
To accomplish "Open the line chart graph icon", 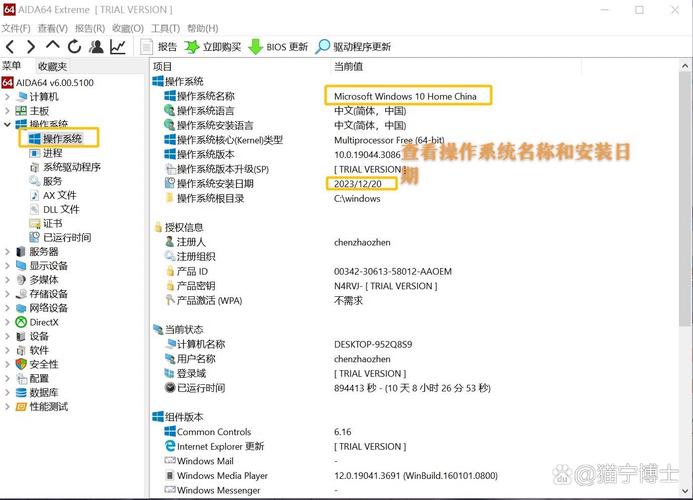I will click(118, 46).
